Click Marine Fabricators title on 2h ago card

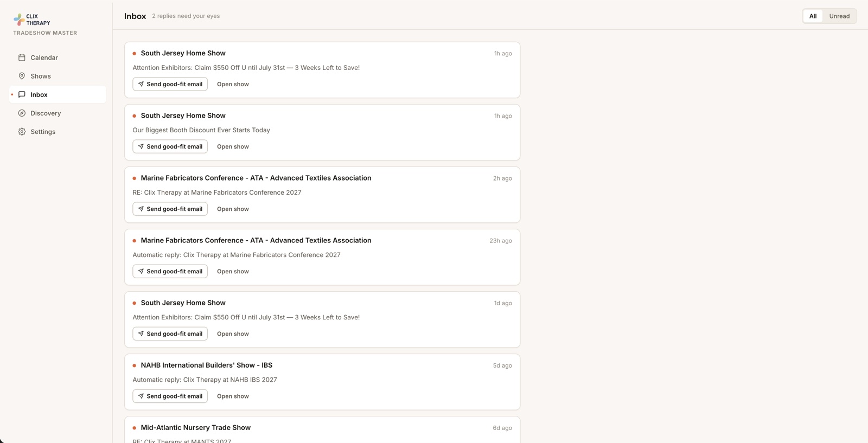point(256,178)
